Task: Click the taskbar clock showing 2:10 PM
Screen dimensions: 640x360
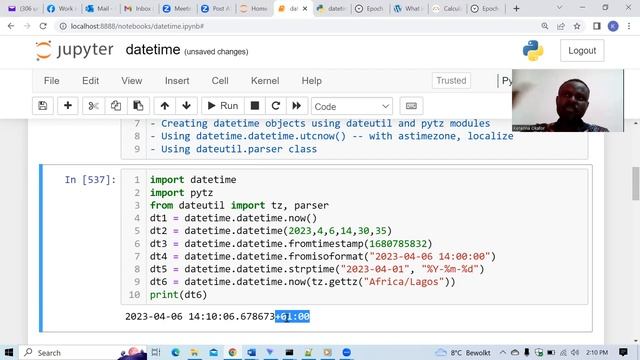Action: pyautogui.click(x=597, y=352)
